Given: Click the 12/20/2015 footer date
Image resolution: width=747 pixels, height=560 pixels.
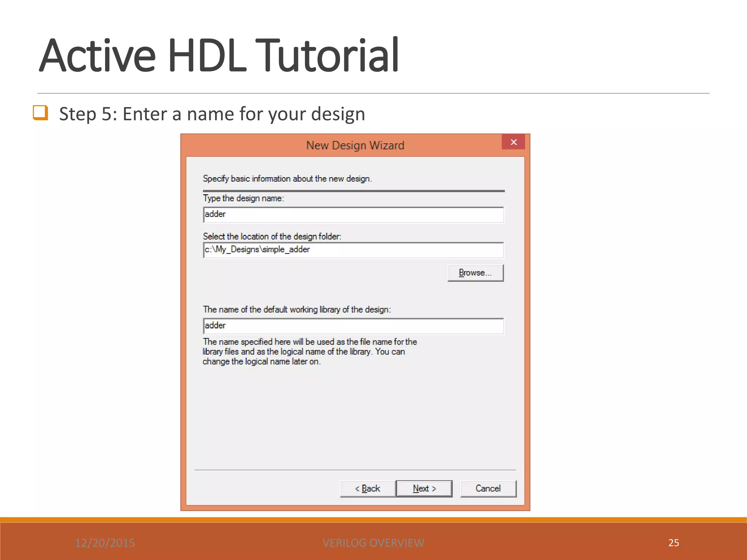Looking at the screenshot, I should click(x=105, y=543).
